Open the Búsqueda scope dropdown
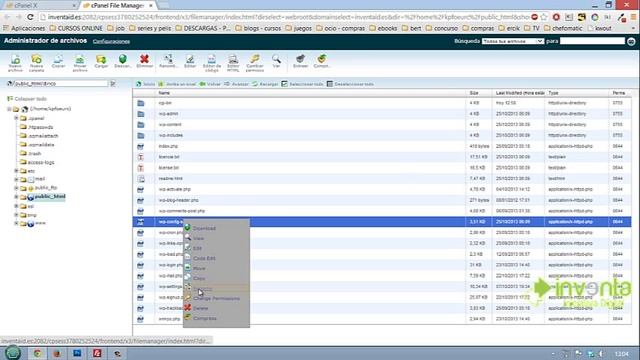640x360 pixels. coord(513,41)
